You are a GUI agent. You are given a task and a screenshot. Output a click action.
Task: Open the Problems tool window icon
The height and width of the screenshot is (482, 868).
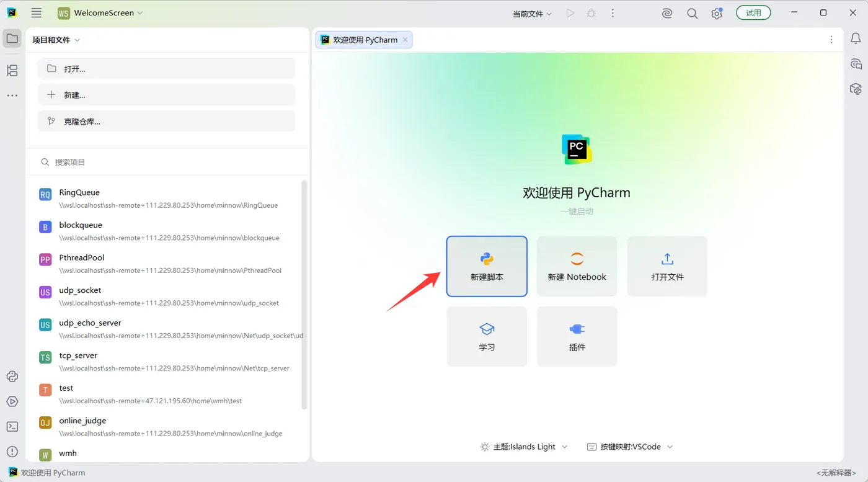click(x=12, y=452)
